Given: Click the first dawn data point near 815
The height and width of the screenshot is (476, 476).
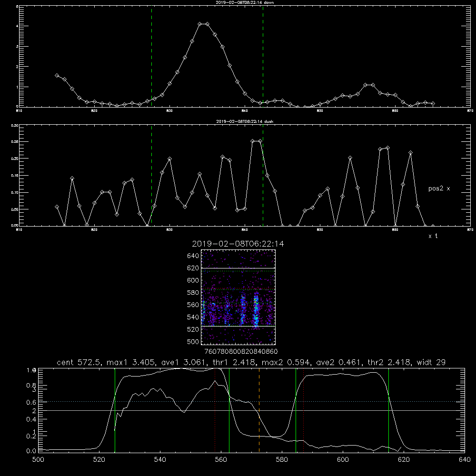Looking at the screenshot, I should click(x=57, y=75).
